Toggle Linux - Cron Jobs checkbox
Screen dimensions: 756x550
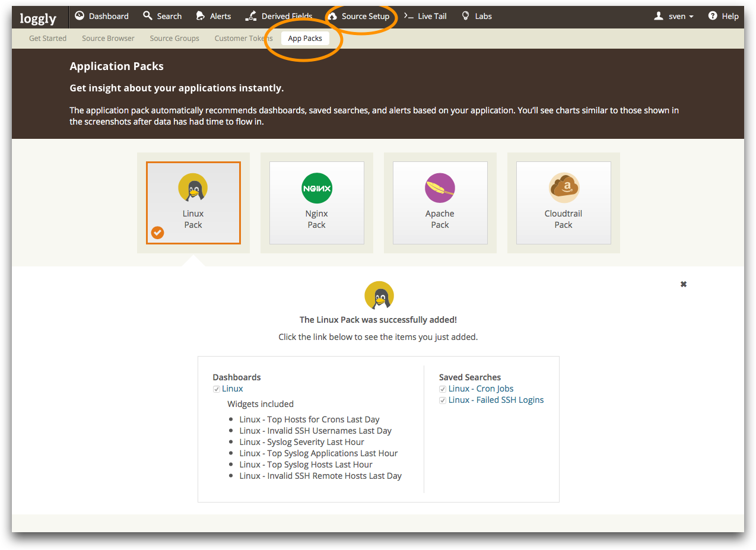click(x=443, y=389)
